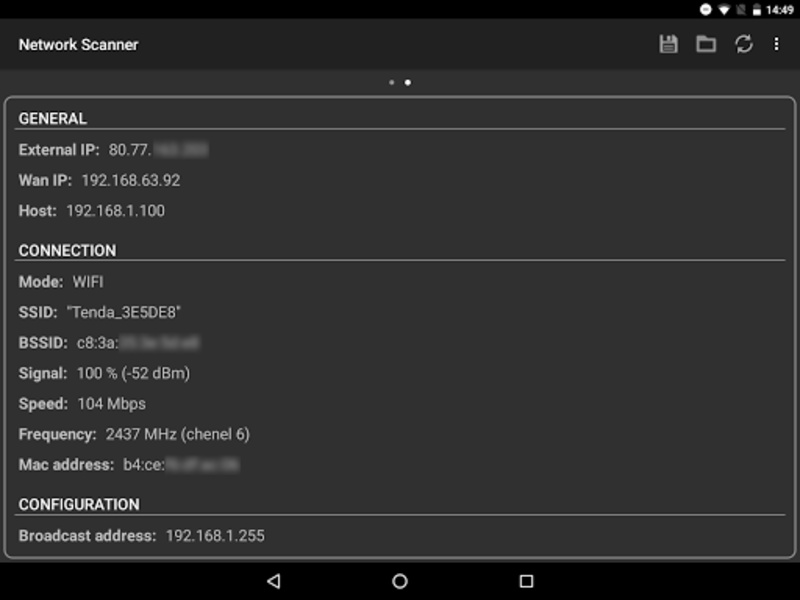Select the External IP value 80.77.
The image size is (800, 600).
pyautogui.click(x=130, y=149)
